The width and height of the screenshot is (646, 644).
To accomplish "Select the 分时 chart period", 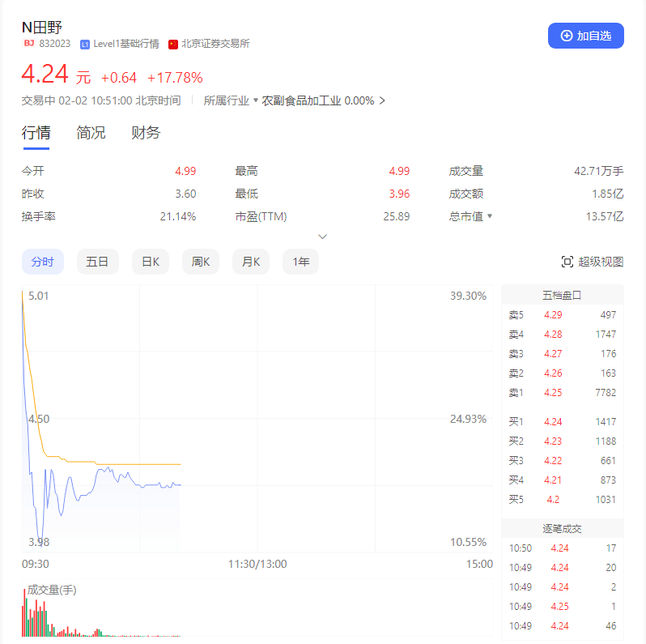I will [x=42, y=262].
